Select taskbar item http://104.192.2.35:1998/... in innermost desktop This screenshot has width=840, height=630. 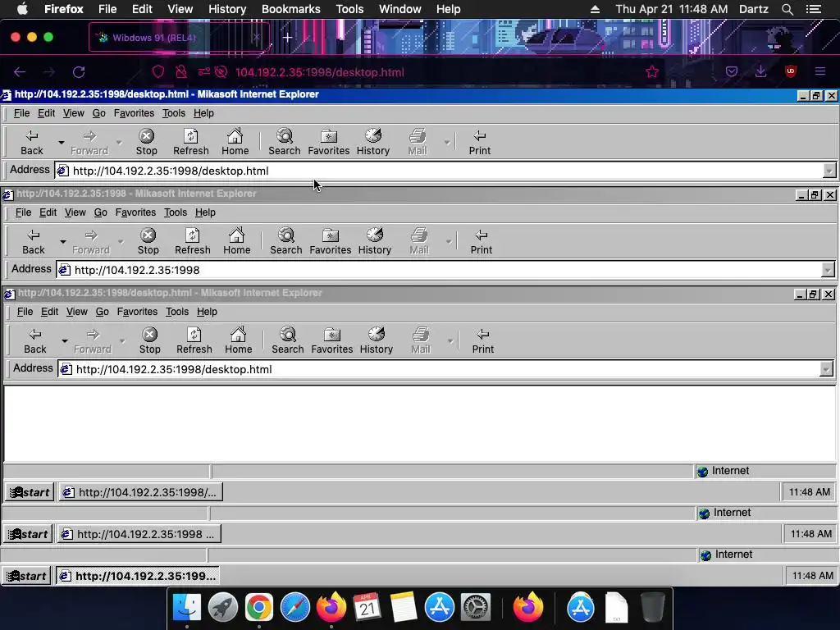coord(141,492)
